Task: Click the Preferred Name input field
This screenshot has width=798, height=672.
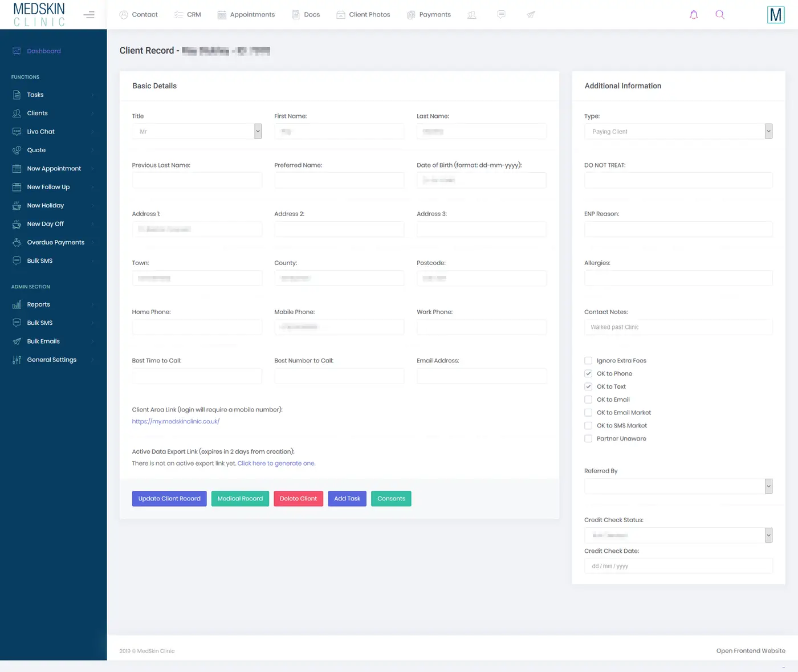Action: pyautogui.click(x=339, y=180)
